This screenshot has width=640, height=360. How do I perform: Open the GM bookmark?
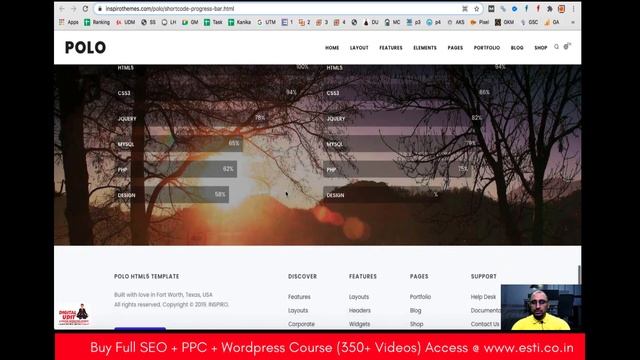pyautogui.click(x=190, y=22)
